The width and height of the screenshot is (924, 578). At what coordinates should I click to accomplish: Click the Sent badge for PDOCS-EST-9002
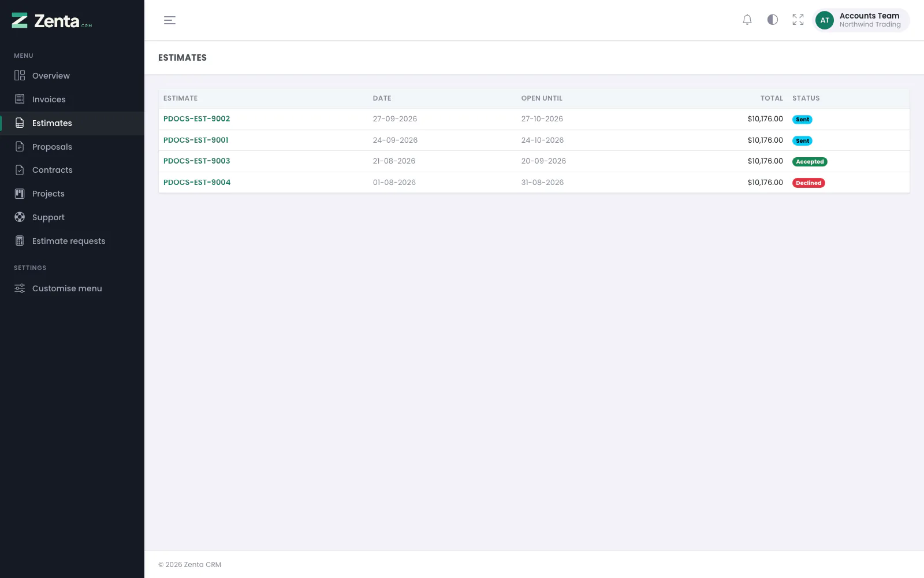coord(802,120)
